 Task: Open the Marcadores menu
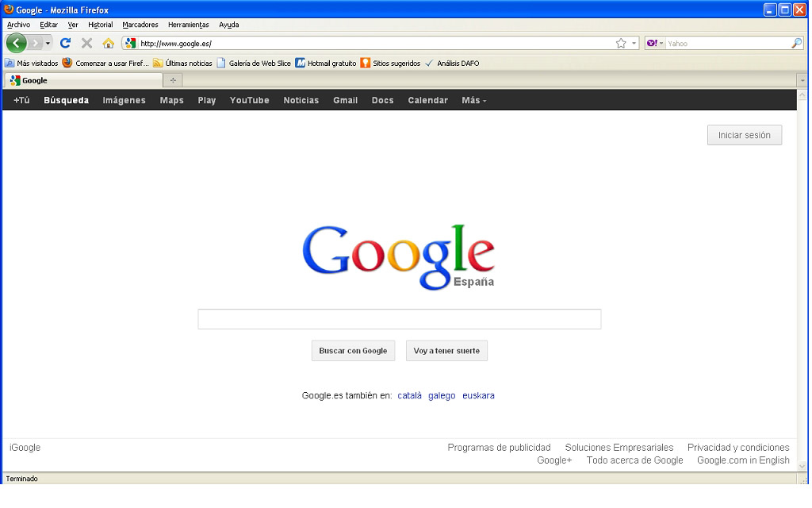(x=140, y=25)
